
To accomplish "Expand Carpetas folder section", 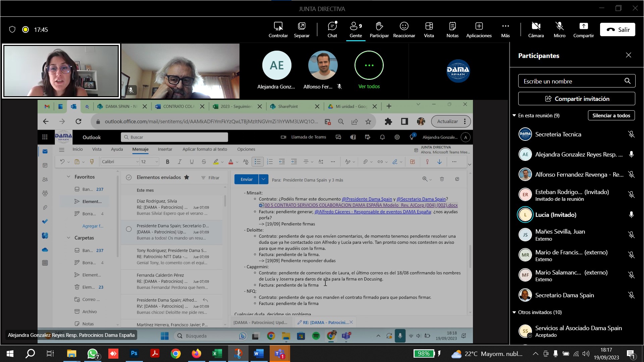I will click(69, 238).
